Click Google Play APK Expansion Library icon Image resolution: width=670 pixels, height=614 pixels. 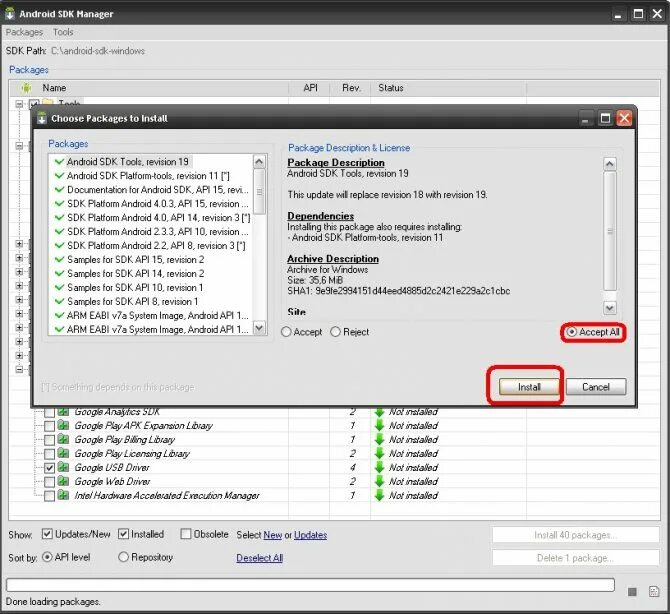click(63, 425)
